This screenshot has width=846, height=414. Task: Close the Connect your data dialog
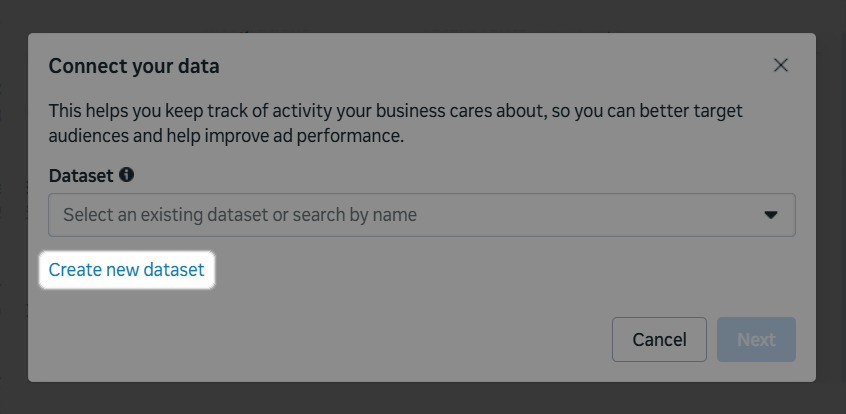pos(781,65)
